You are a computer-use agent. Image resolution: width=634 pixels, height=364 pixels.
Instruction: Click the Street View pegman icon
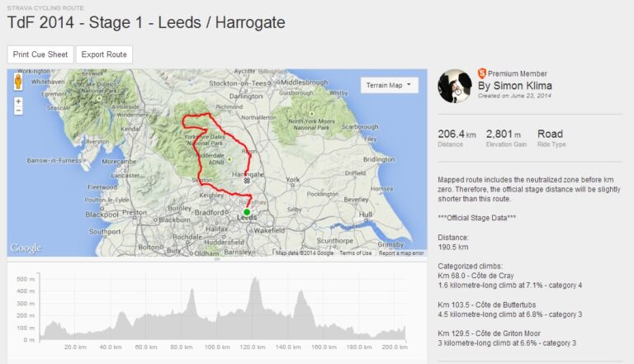click(17, 84)
